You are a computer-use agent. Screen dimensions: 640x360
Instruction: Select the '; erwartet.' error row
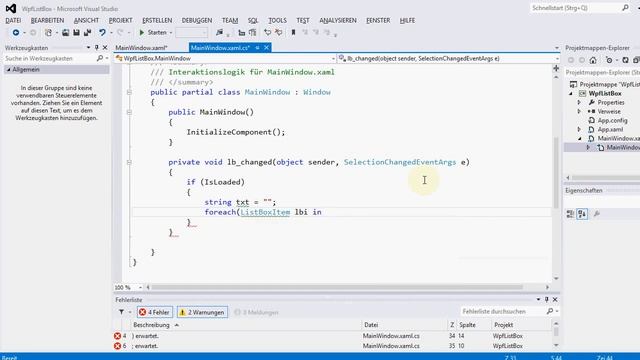point(333,346)
